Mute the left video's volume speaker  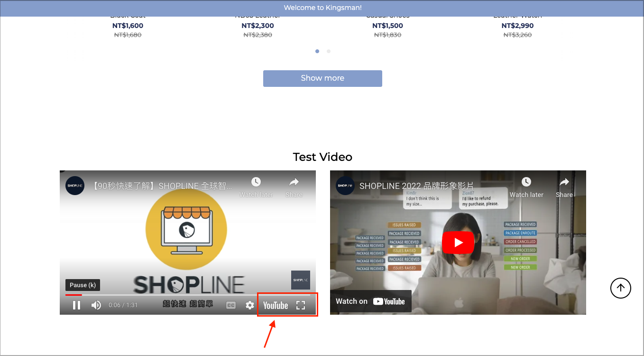pyautogui.click(x=96, y=305)
